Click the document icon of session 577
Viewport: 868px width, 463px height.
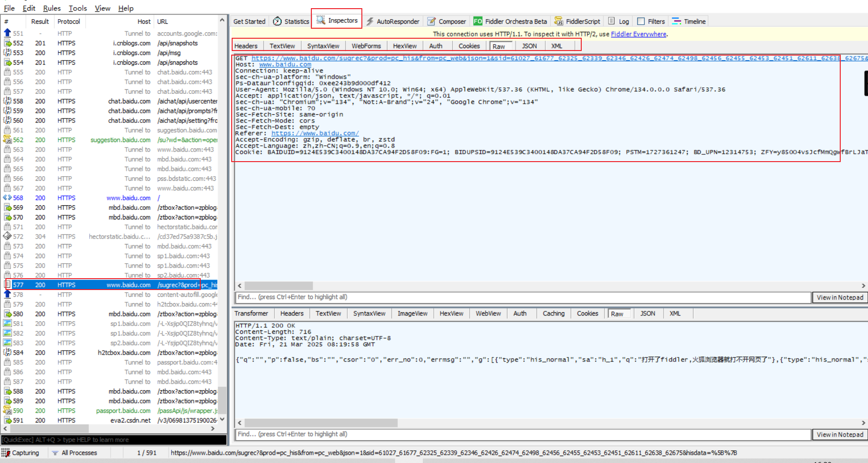[x=8, y=285]
